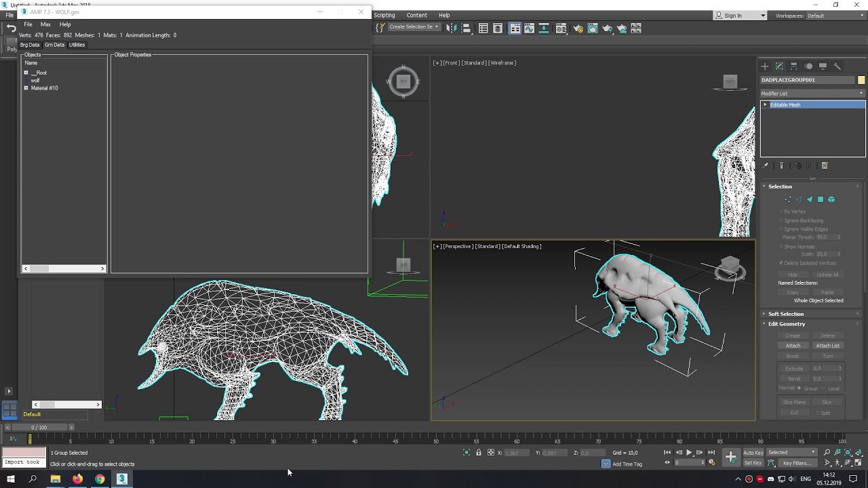
Task: Switch to Brg Data tab in AMP
Action: click(x=30, y=45)
